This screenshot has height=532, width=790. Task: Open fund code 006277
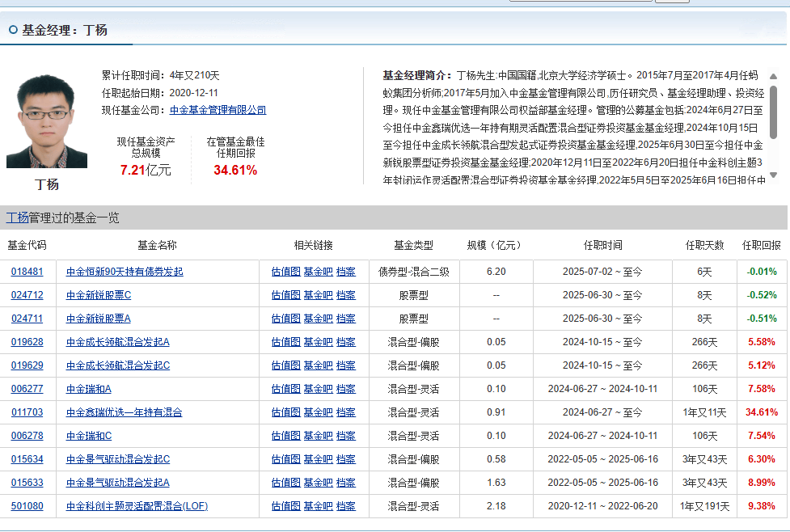point(27,389)
